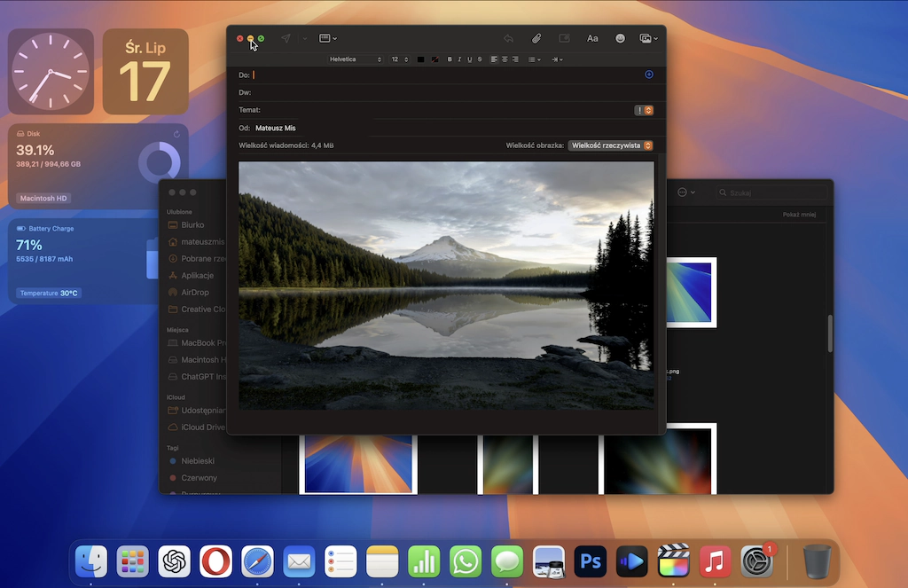Click Pokaż mniej in Finder window
Image resolution: width=908 pixels, height=588 pixels.
[x=799, y=215]
